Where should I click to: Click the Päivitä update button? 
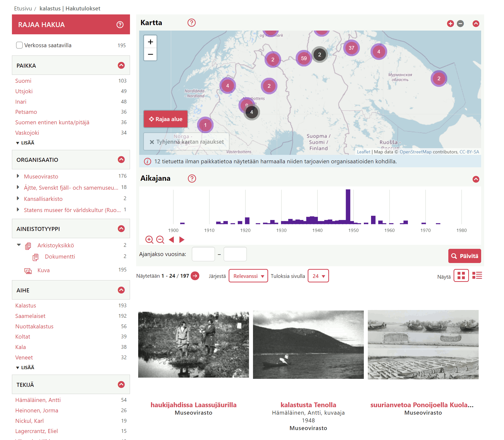coord(464,256)
